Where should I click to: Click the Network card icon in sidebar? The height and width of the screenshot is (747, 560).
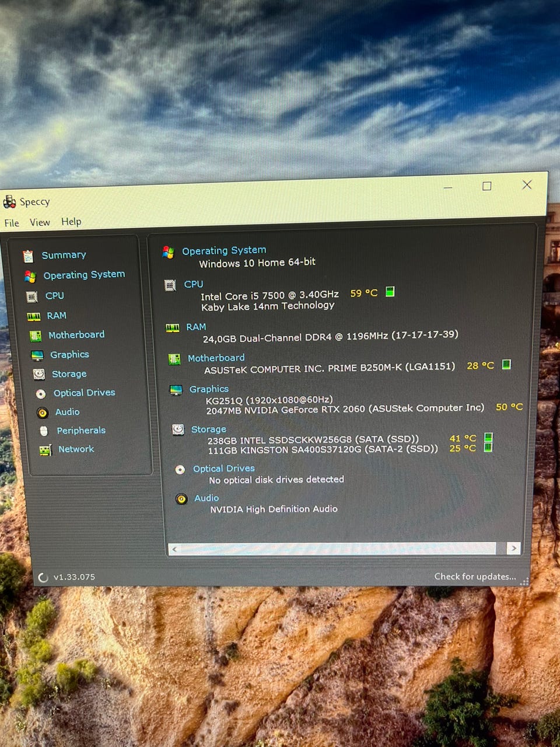point(45,450)
